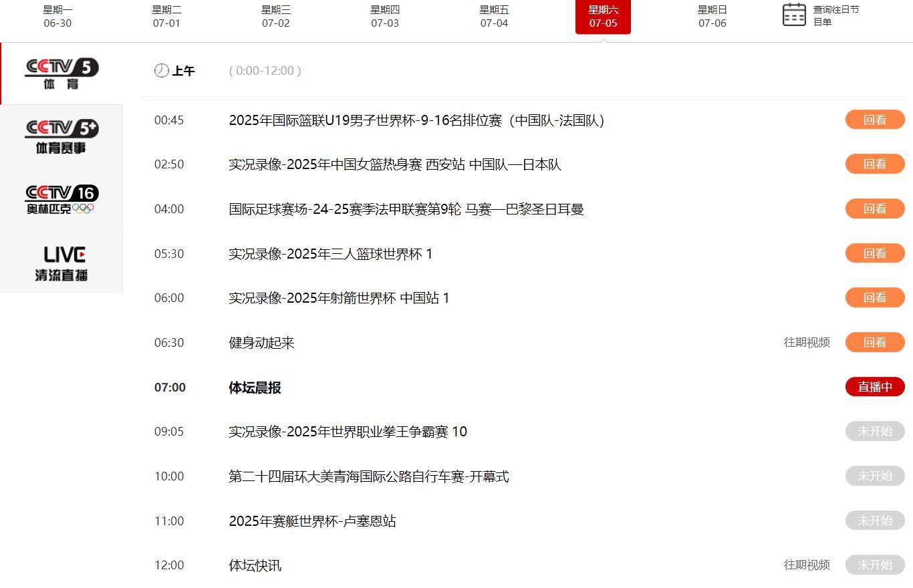
Task: Select the 星期日 07-06 date tab
Action: [x=712, y=17]
